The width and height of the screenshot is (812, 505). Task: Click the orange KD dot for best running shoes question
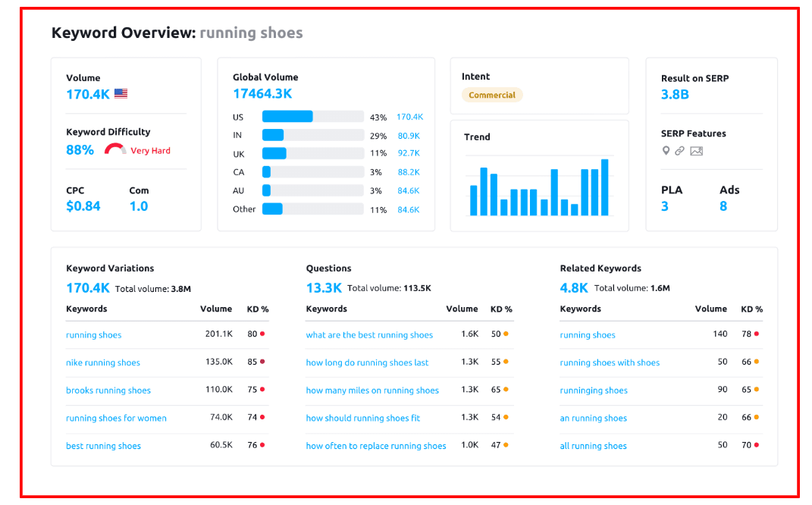click(505, 334)
